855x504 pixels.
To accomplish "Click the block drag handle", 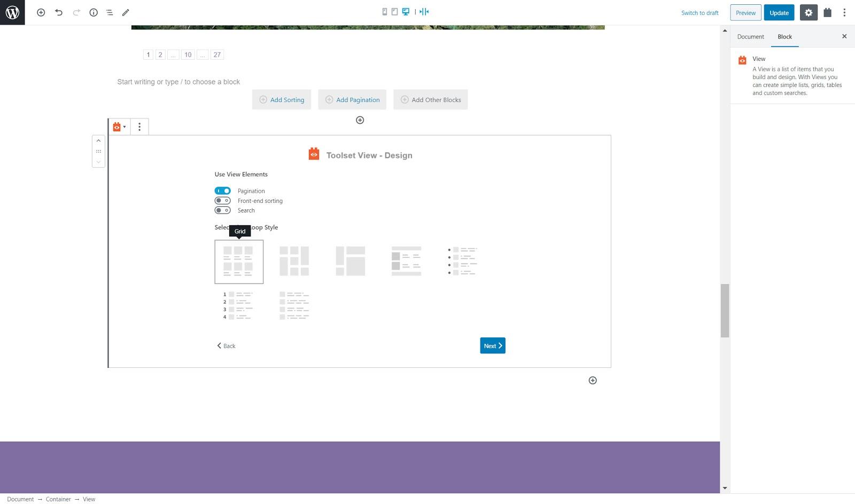I will (x=98, y=152).
